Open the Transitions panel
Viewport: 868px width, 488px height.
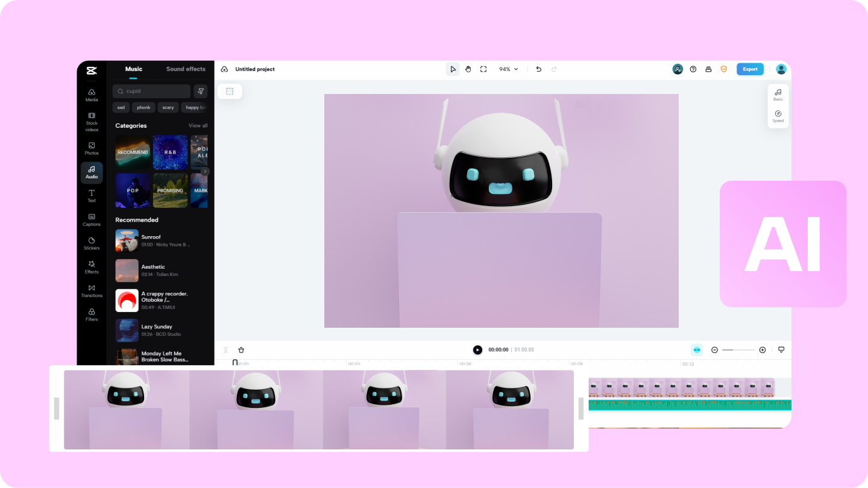(x=92, y=291)
